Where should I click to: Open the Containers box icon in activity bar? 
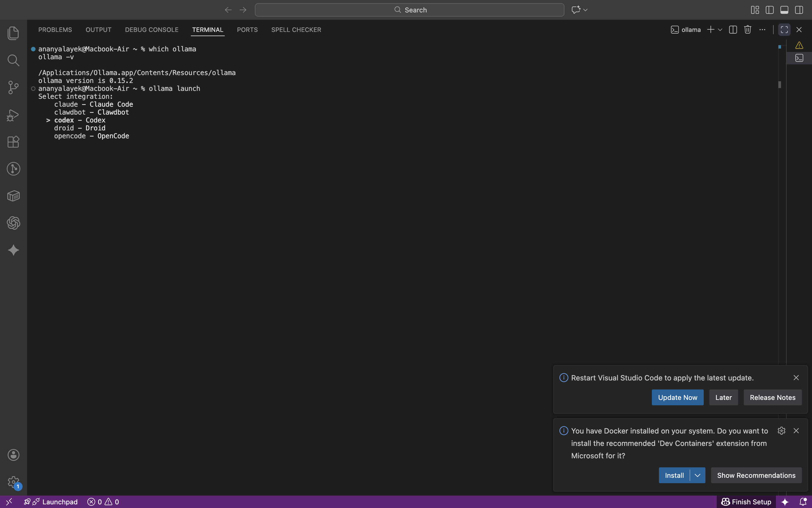point(14,196)
